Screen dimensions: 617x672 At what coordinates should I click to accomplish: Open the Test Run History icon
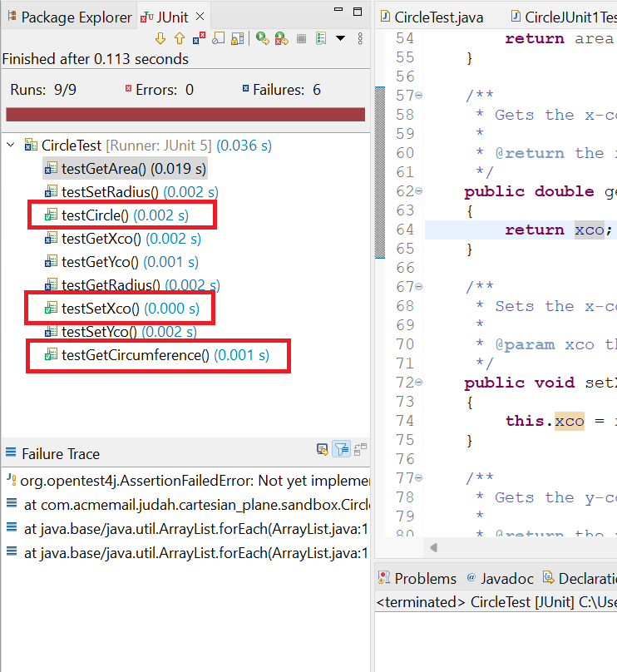[321, 38]
